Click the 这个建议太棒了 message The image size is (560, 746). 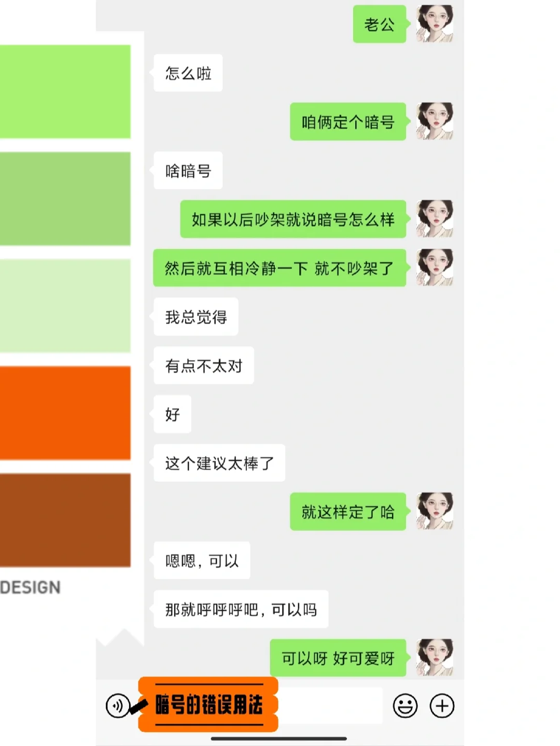[219, 463]
